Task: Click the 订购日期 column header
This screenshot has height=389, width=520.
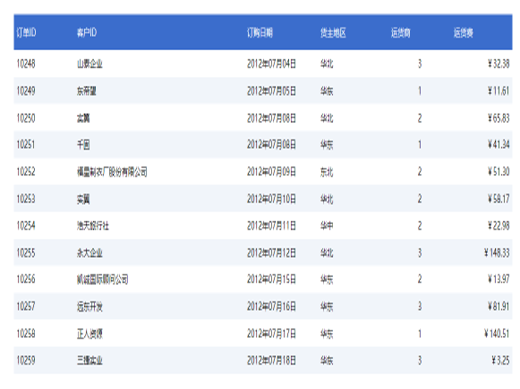Action: (260, 33)
